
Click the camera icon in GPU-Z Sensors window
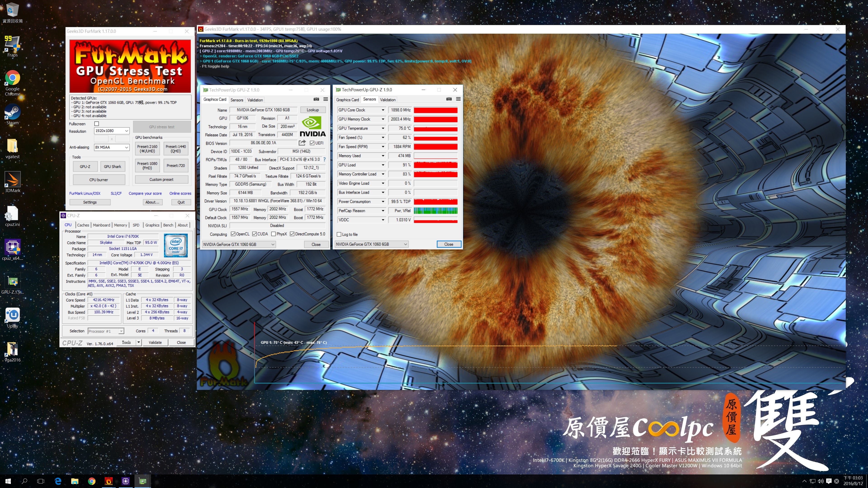tap(449, 99)
